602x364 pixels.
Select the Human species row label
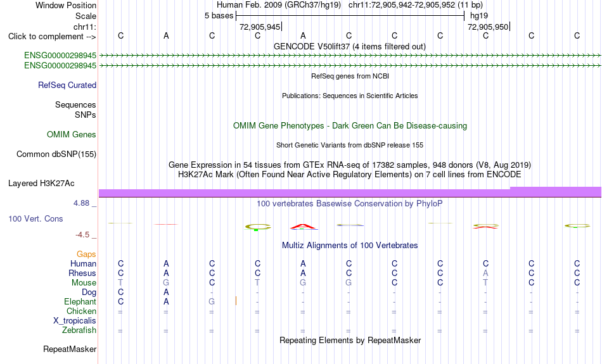pos(83,263)
